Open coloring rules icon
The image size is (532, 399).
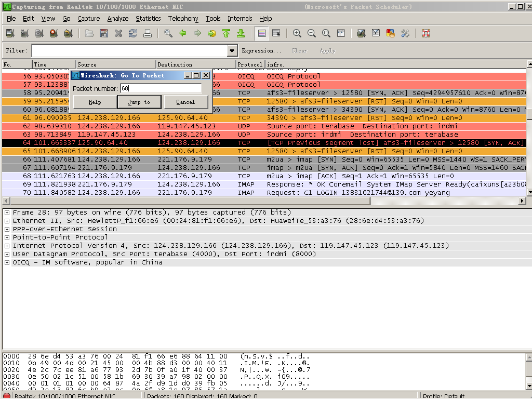coord(391,33)
